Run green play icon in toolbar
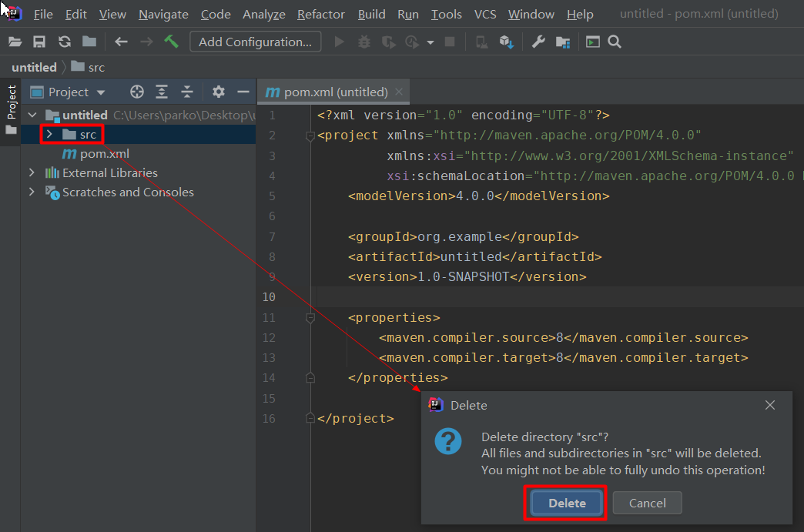Screen dimensions: 804x532 click(339, 42)
